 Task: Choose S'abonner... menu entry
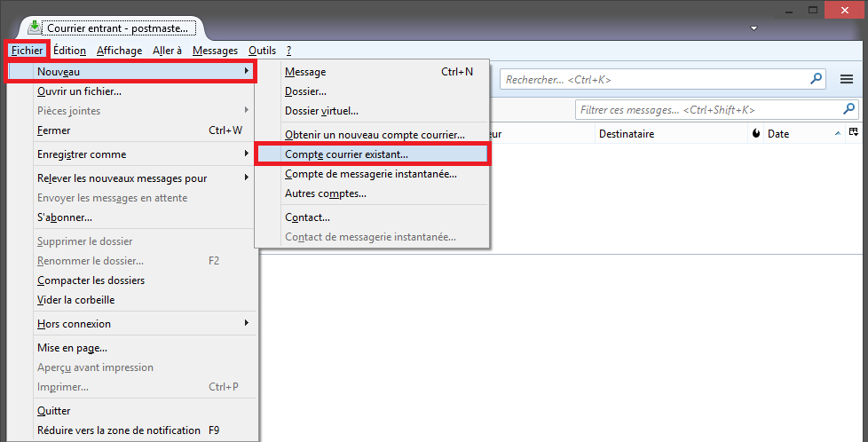[x=131, y=217]
